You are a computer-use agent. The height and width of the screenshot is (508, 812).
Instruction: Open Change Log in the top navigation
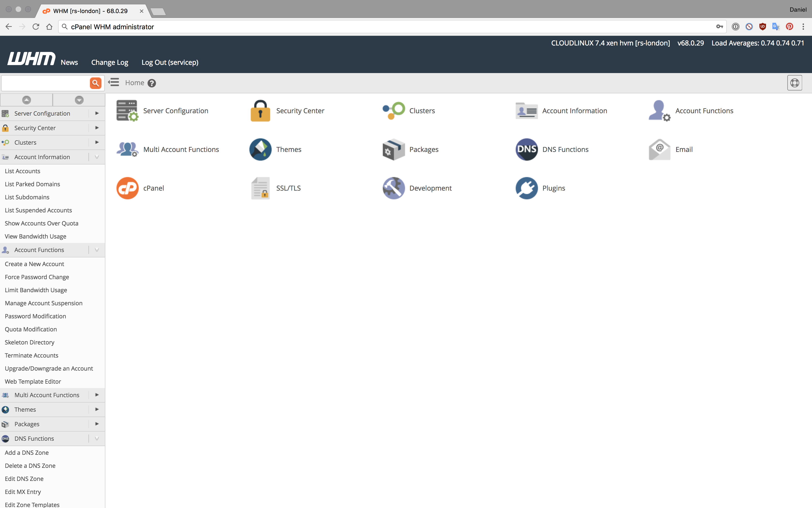[x=110, y=62]
